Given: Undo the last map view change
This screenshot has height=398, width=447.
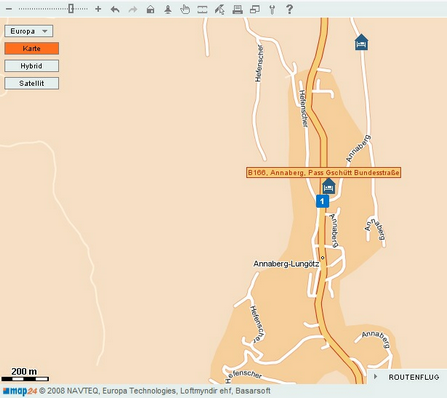Looking at the screenshot, I should point(115,9).
